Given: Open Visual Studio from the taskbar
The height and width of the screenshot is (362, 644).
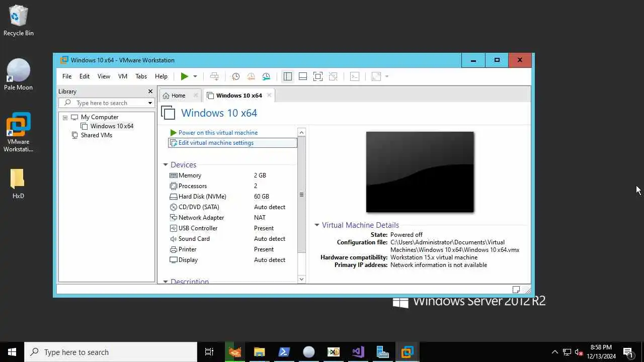Looking at the screenshot, I should pos(358,352).
